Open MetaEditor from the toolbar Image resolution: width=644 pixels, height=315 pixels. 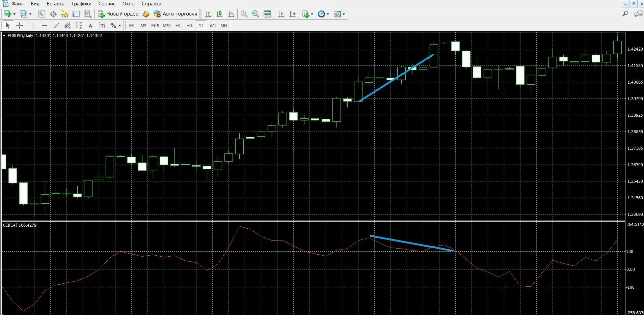click(146, 14)
